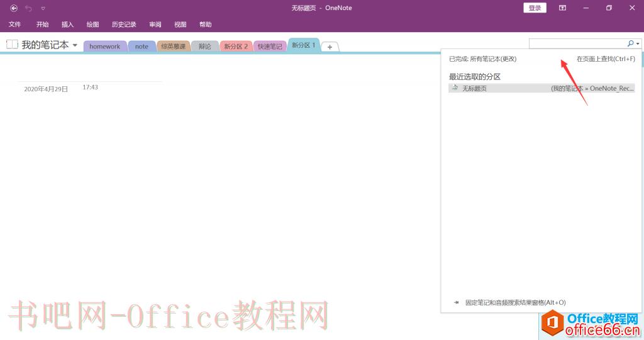This screenshot has height=340, width=644.
Task: Click 在页面上查找(Ctrl+F) link
Action: pos(606,59)
